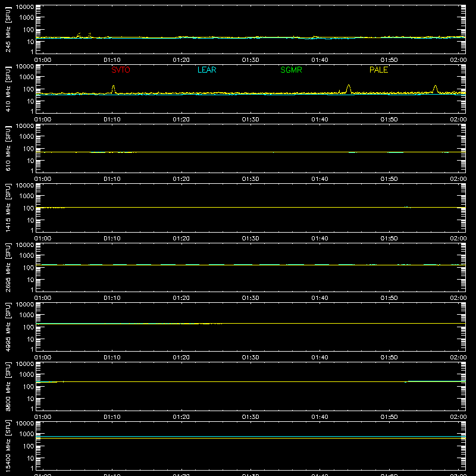Select the '2695 MHz [SFU]' axis title

tap(8, 267)
